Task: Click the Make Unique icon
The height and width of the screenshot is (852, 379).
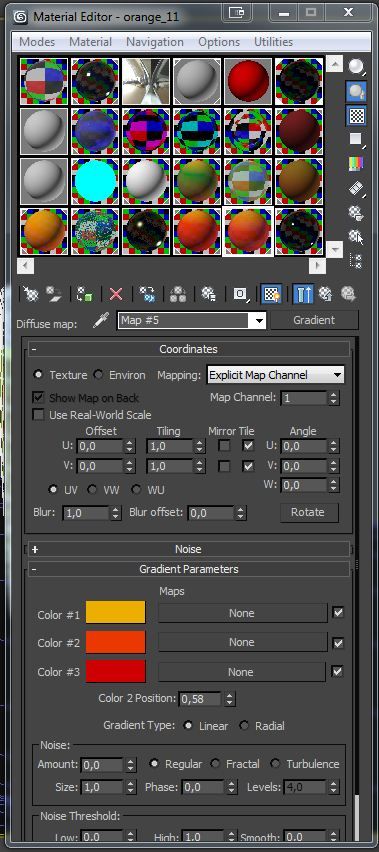Action: click(178, 294)
